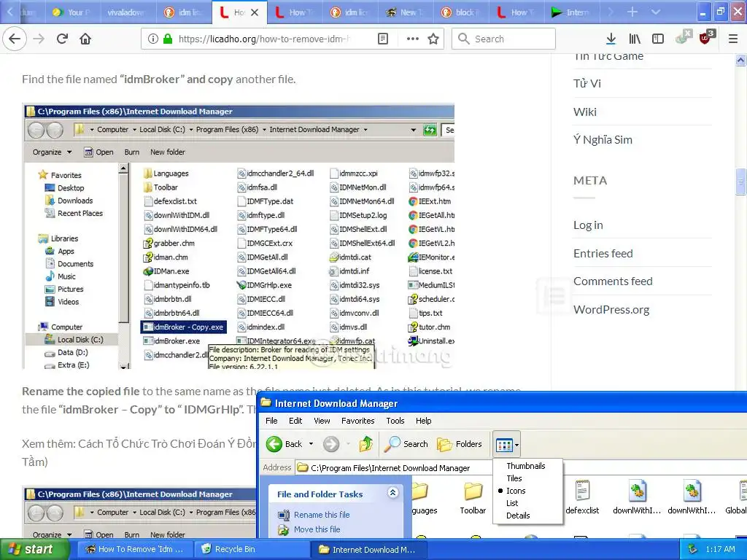Viewport: 747px width, 560px height.
Task: Switch to the 'block' tab
Action: point(461,12)
